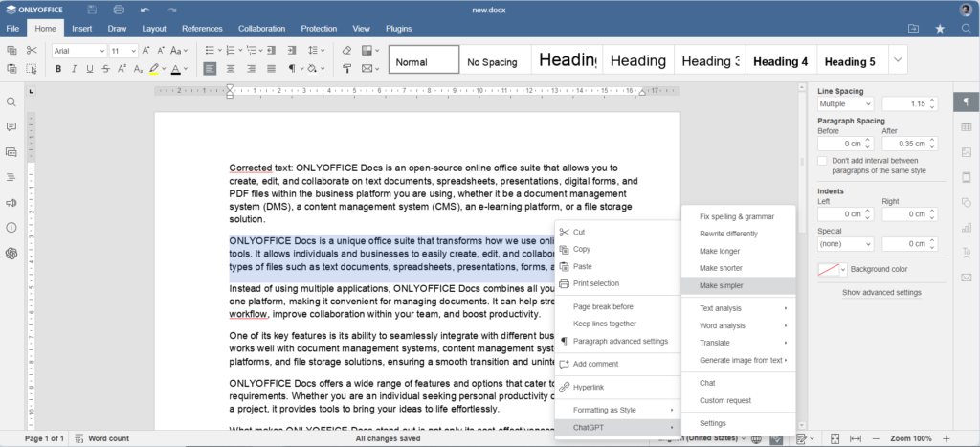The width and height of the screenshot is (980, 447).
Task: Apply the Heading 4 style
Action: pos(781,61)
